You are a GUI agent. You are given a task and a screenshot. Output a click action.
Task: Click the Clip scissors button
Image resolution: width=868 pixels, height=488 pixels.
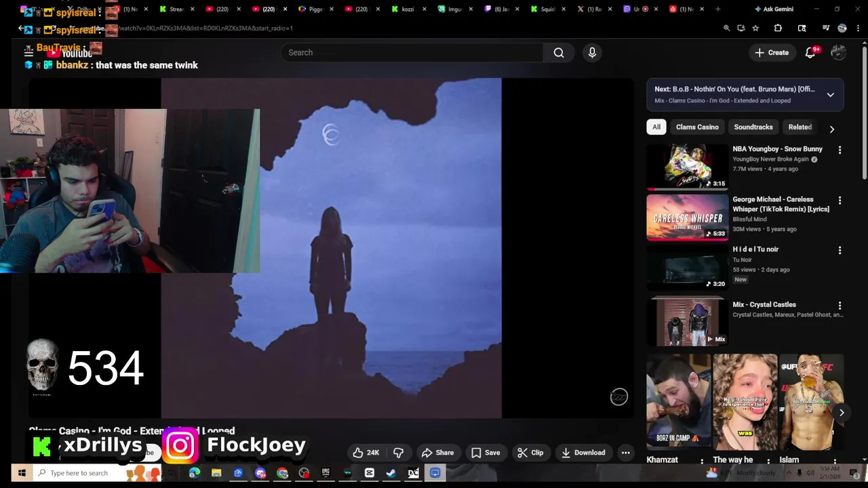[530, 453]
